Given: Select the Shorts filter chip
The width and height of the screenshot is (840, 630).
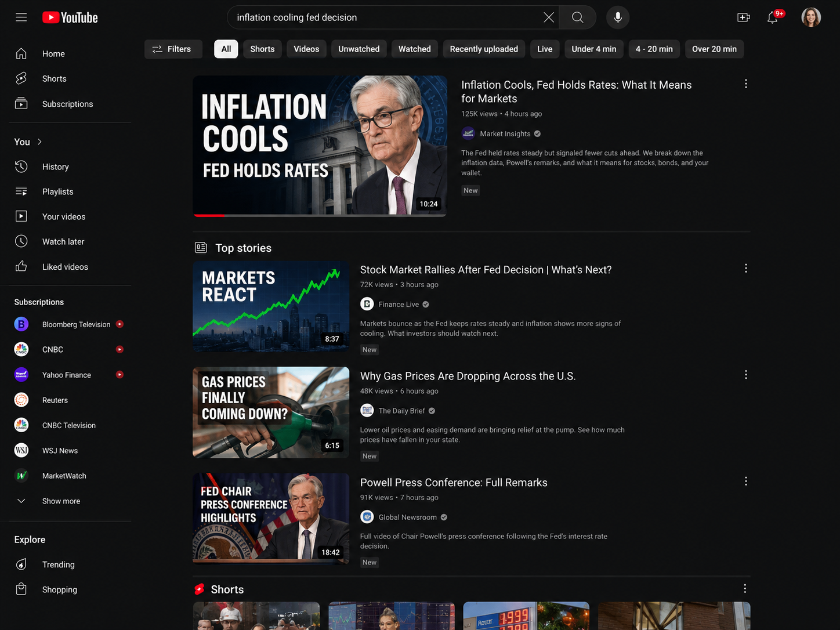Looking at the screenshot, I should [x=262, y=49].
